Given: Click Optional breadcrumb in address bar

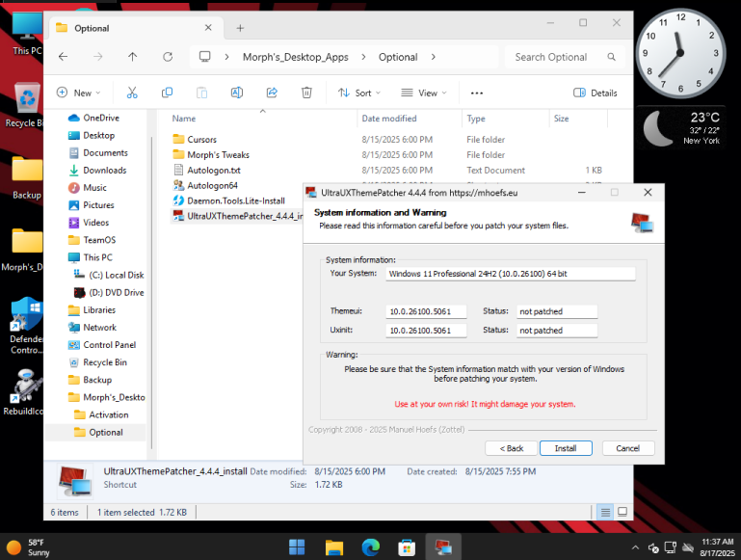Looking at the screenshot, I should coord(398,57).
